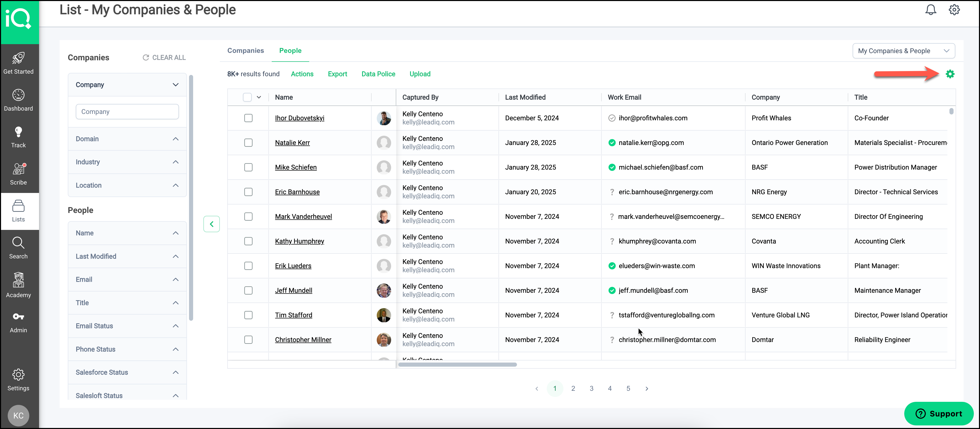Click Mark Vanderheuvel's profile photo
This screenshot has width=980, height=429.
click(383, 217)
